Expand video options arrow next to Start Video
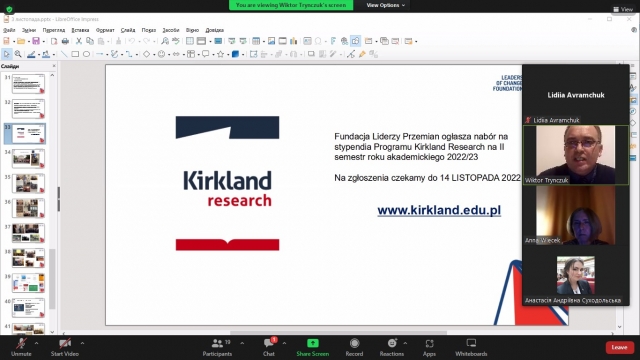640x360 pixels. [x=82, y=343]
